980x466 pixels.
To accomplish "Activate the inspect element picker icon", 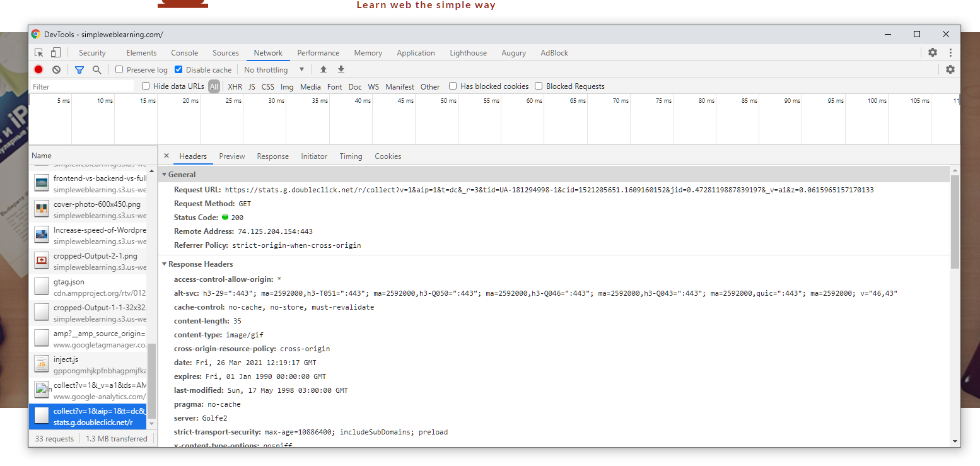I will pos(39,53).
